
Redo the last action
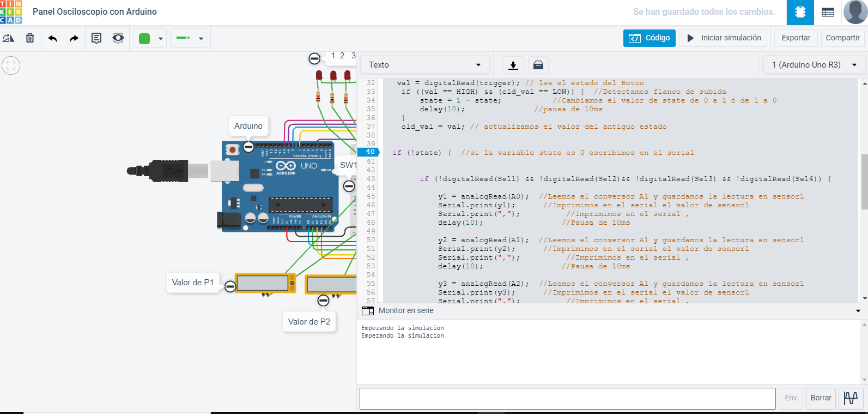tap(74, 38)
